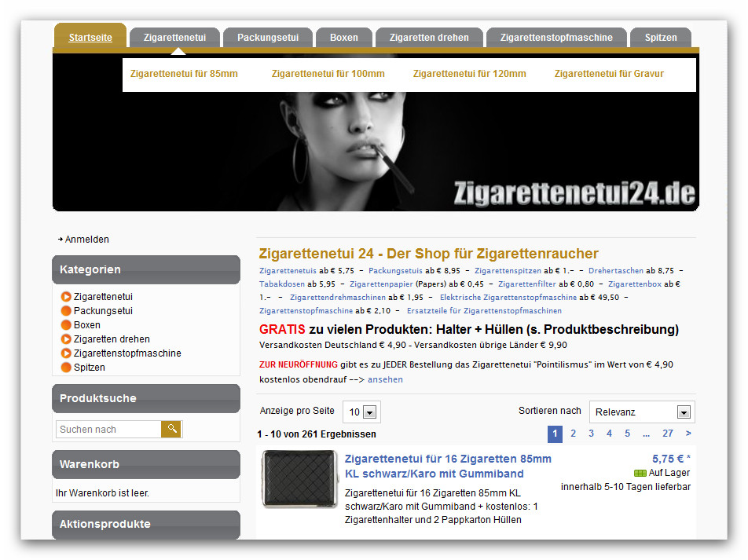Click the orange bullet icon beside Boxen category
748x560 pixels.
click(66, 325)
